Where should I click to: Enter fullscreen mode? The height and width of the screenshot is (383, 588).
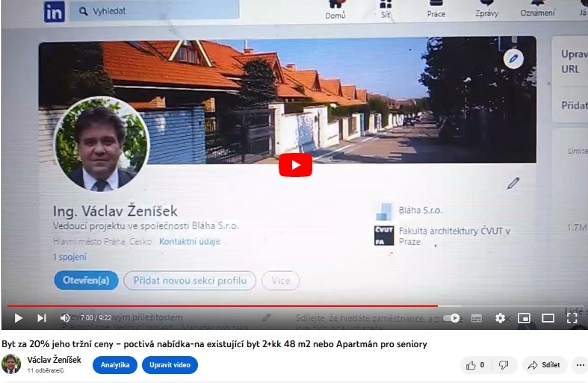point(572,319)
